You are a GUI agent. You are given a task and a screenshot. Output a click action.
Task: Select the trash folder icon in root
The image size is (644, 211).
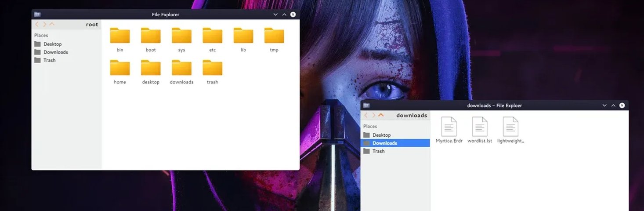[x=212, y=68]
